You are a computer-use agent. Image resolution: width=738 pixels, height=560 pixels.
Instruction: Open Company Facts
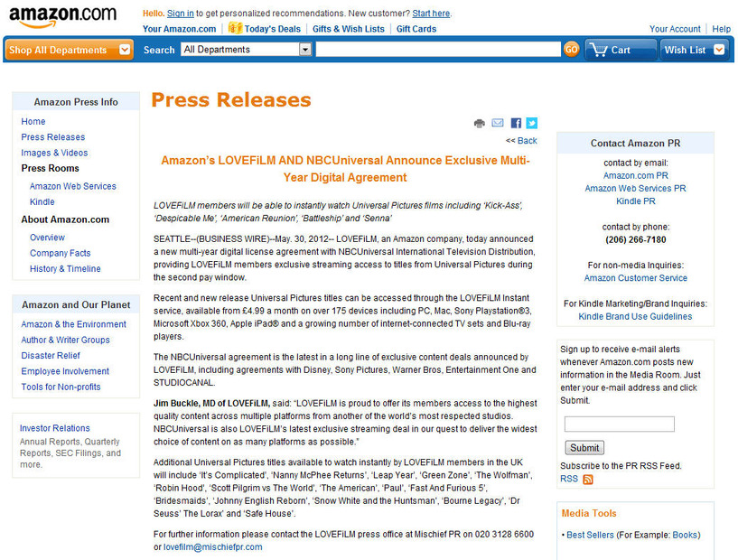coord(60,253)
